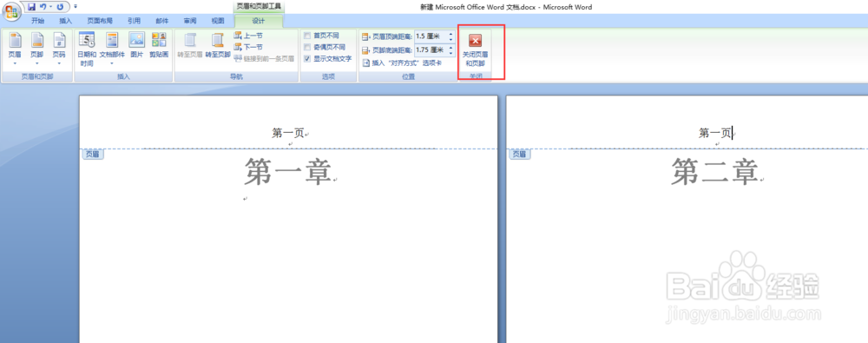
Task: Switch to the 页面布局 tab
Action: point(100,21)
